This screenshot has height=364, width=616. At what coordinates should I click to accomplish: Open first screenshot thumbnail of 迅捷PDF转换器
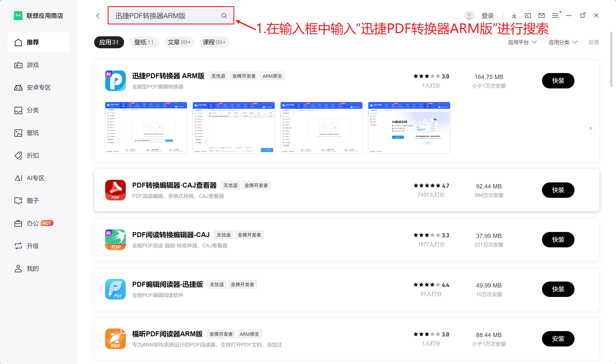(x=146, y=128)
